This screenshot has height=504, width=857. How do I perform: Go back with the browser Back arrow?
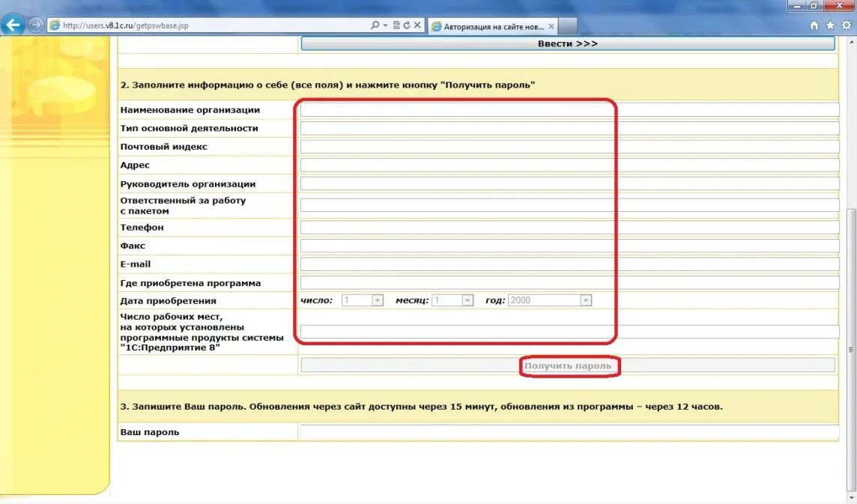coord(13,25)
